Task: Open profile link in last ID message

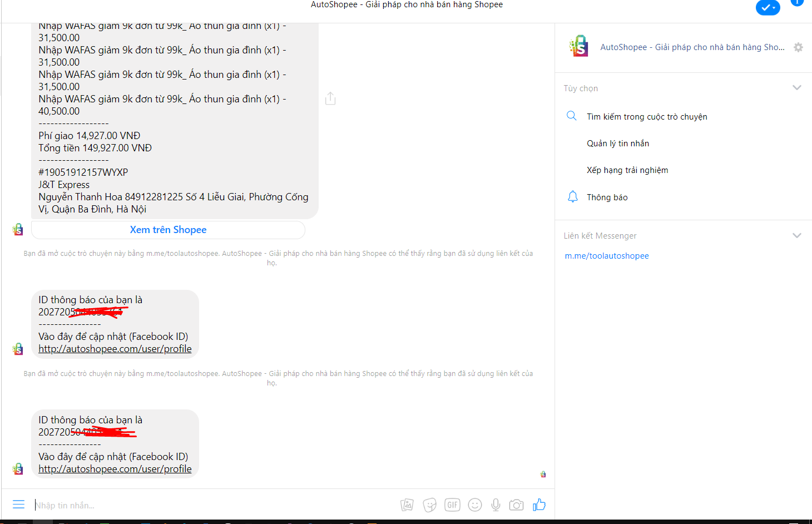Action: pos(115,469)
